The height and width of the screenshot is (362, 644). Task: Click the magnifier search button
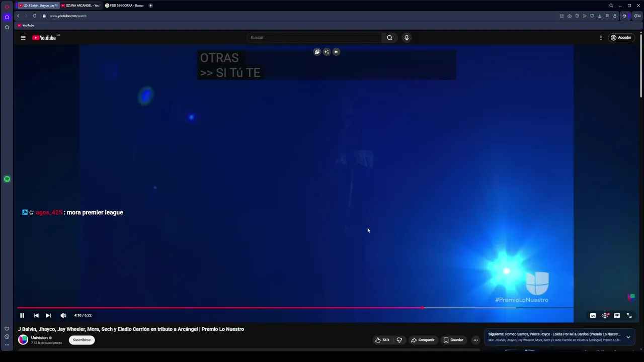point(389,38)
